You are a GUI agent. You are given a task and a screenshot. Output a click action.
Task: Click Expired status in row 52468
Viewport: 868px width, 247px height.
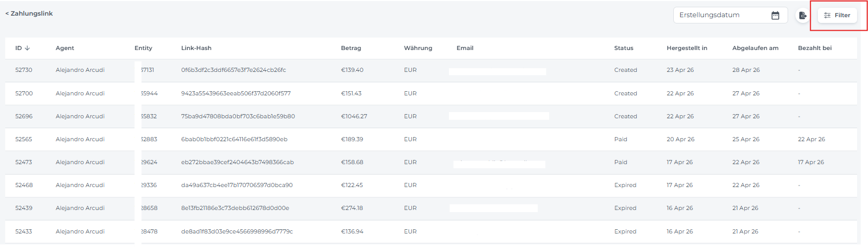(x=625, y=185)
